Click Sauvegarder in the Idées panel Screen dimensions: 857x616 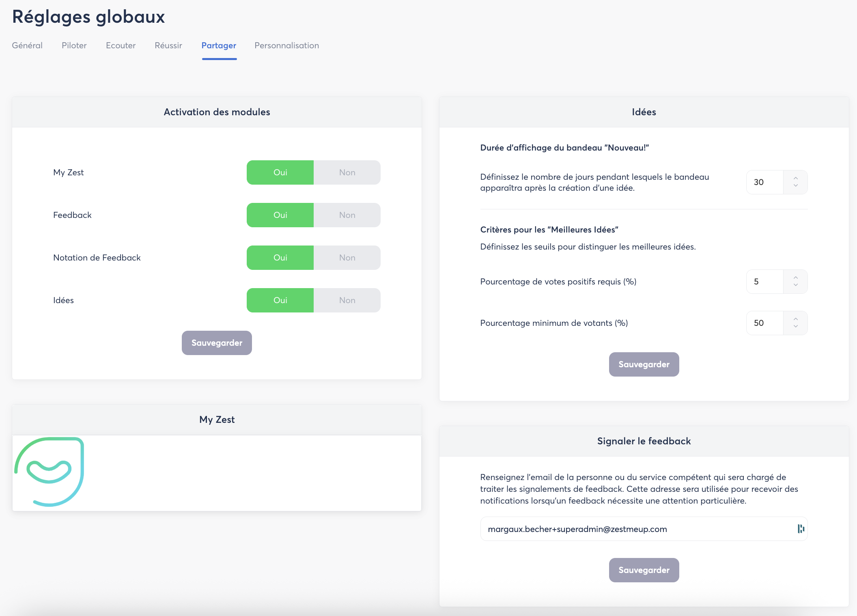coord(644,364)
